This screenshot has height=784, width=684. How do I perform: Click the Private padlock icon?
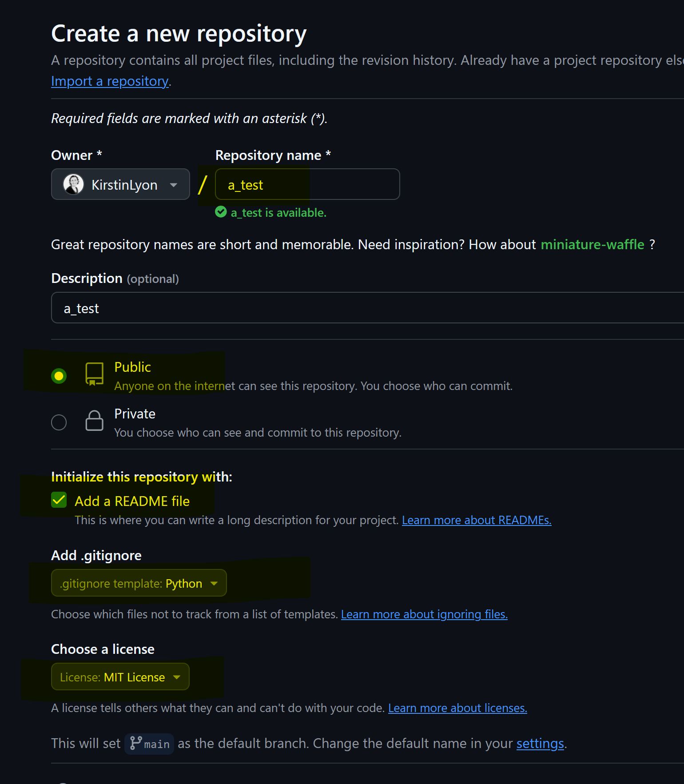click(x=94, y=420)
